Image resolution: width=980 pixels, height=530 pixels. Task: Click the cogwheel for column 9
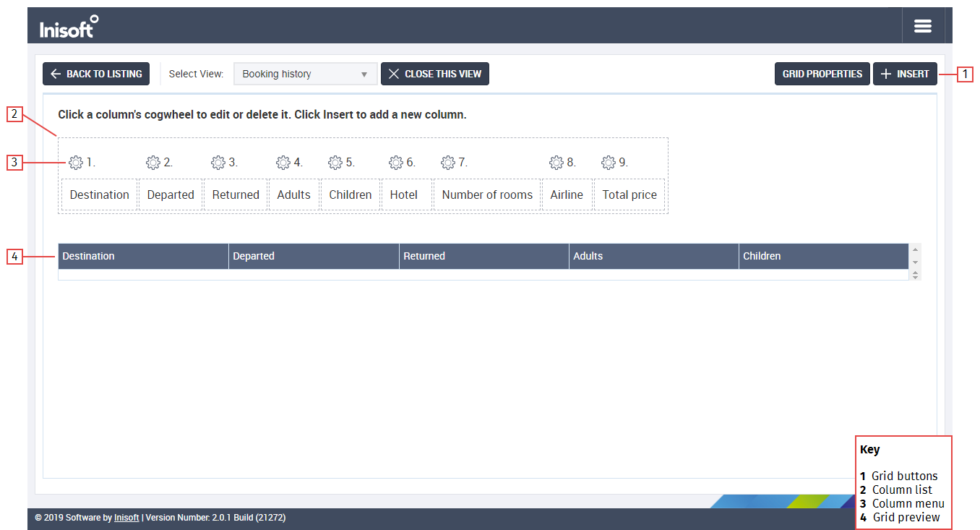pyautogui.click(x=608, y=163)
